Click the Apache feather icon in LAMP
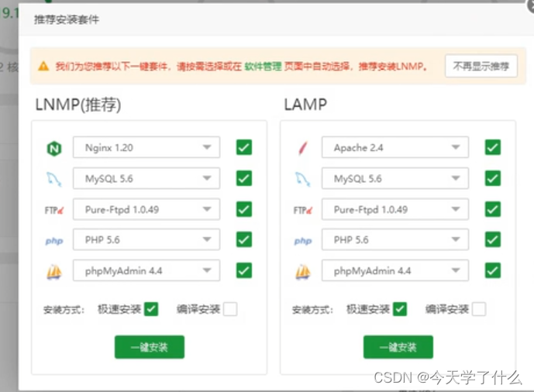Viewport: 534px width, 392px height. (x=303, y=148)
